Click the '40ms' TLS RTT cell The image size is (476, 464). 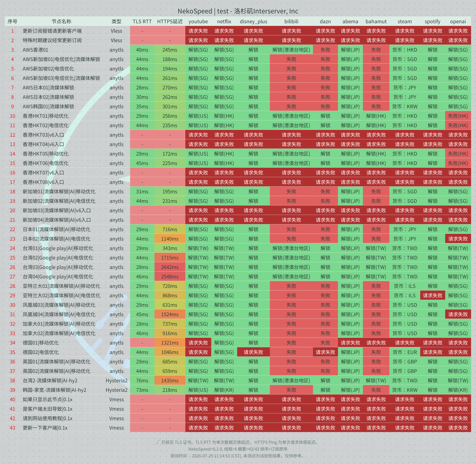pos(142,50)
